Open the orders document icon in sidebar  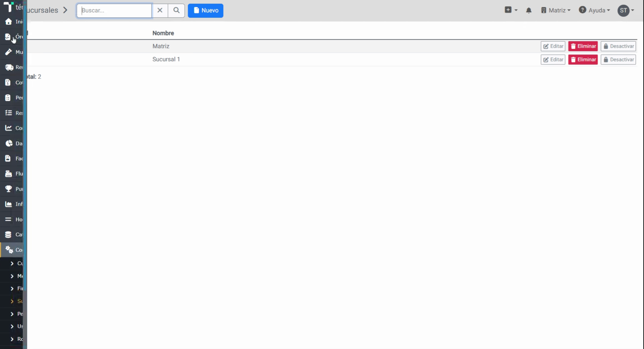point(8,37)
